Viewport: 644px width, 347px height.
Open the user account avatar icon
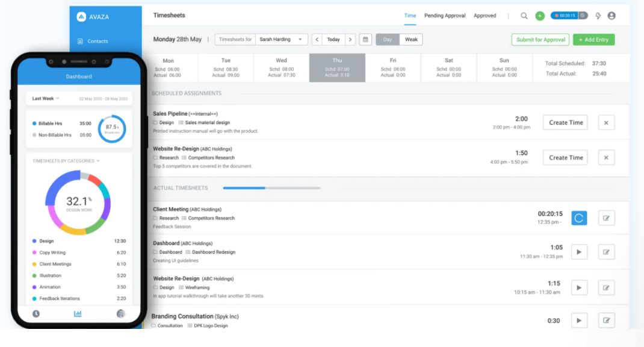click(x=611, y=16)
